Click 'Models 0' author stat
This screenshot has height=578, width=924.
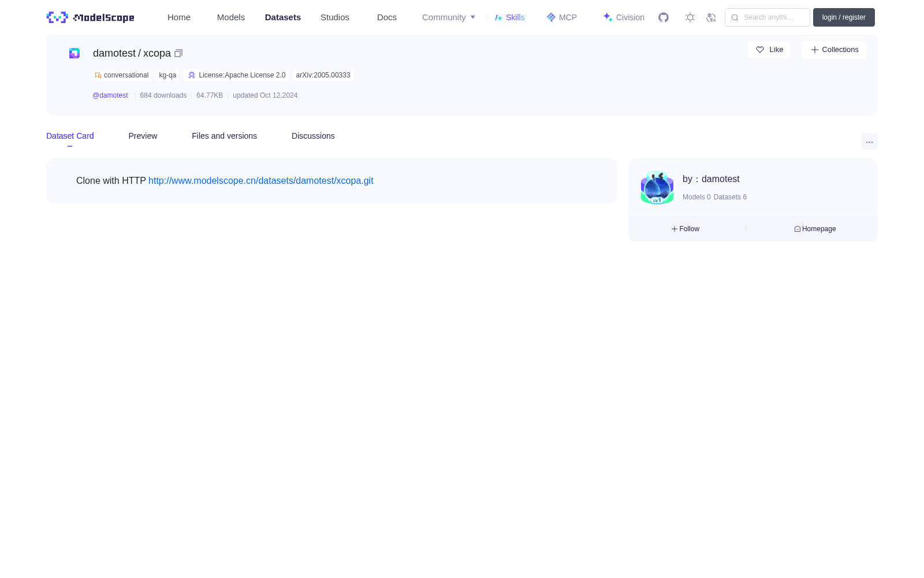[696, 197]
